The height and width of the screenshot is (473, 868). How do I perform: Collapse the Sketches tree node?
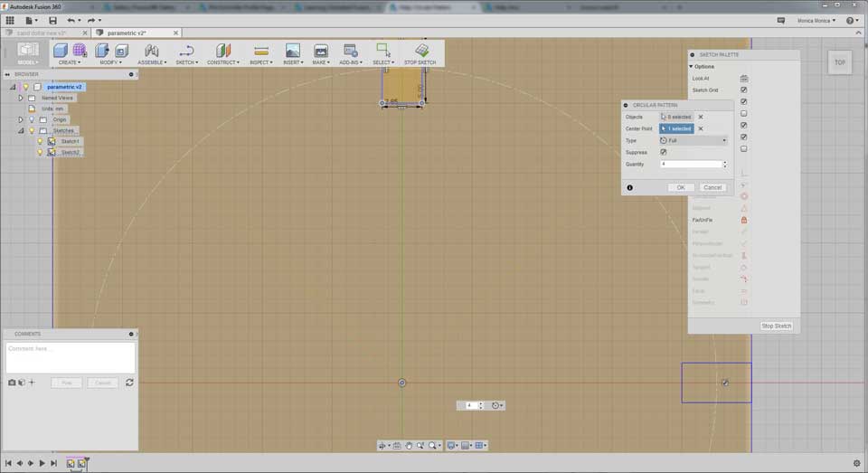[x=21, y=131]
